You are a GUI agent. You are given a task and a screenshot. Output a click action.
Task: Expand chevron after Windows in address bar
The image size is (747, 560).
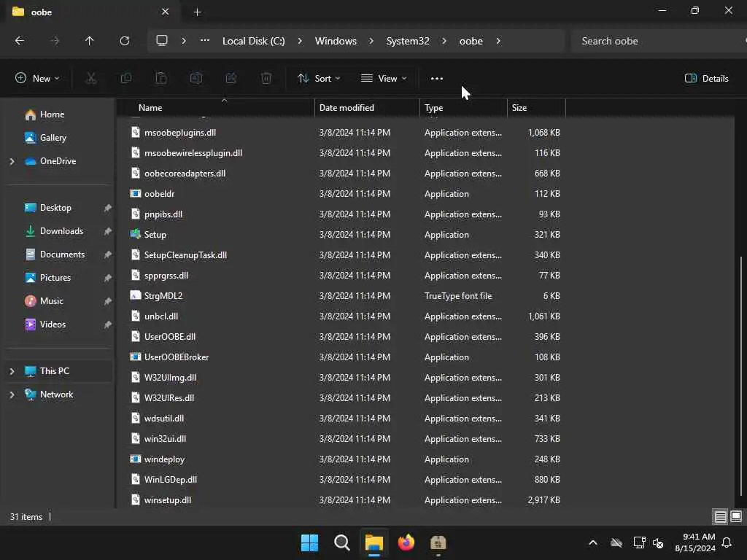click(371, 41)
